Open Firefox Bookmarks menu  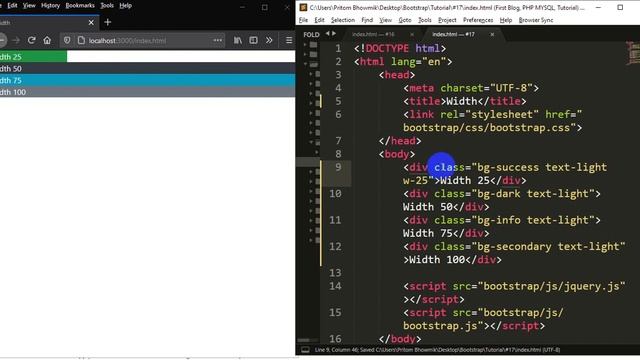coord(80,6)
